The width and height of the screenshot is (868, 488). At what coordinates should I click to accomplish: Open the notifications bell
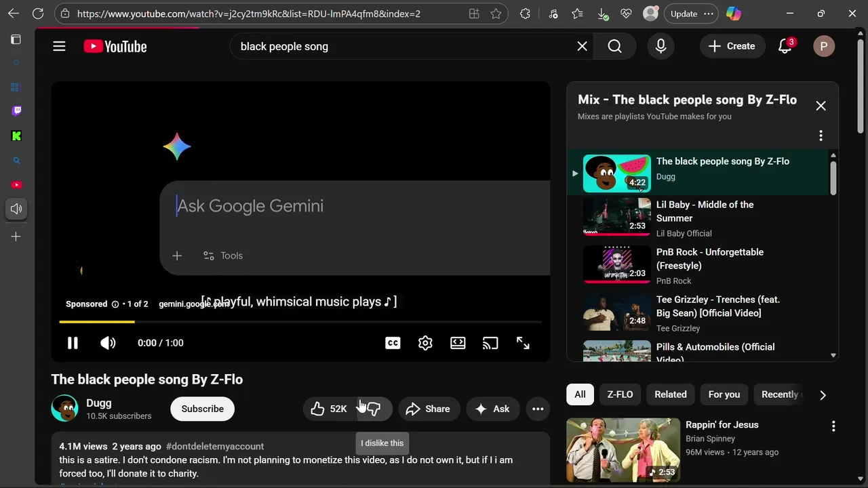785,46
